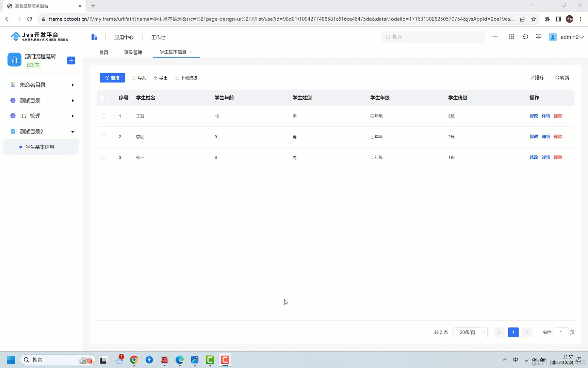
Task: Open the browser extensions puzzle icon
Action: coord(547,19)
